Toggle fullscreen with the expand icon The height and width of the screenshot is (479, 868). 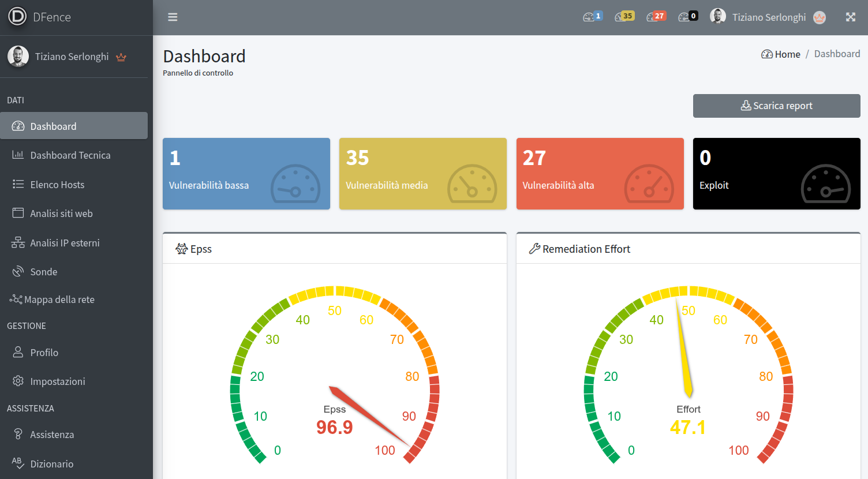click(x=851, y=17)
